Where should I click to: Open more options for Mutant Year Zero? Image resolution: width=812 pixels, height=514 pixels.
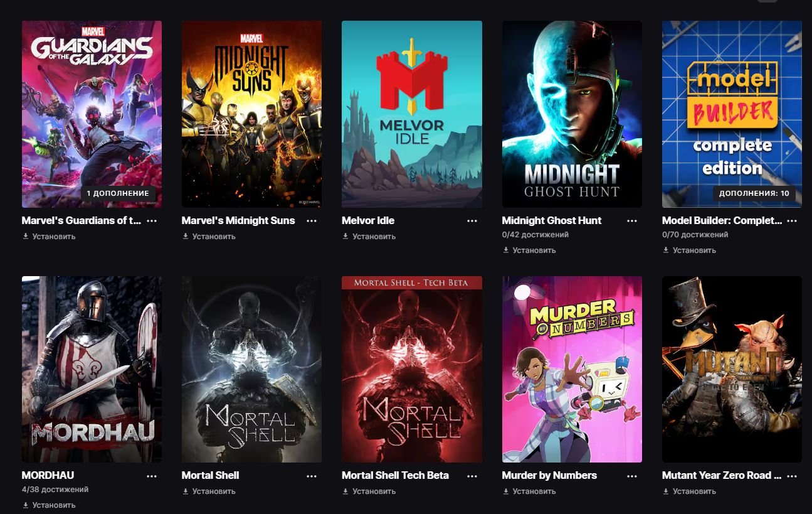(792, 476)
